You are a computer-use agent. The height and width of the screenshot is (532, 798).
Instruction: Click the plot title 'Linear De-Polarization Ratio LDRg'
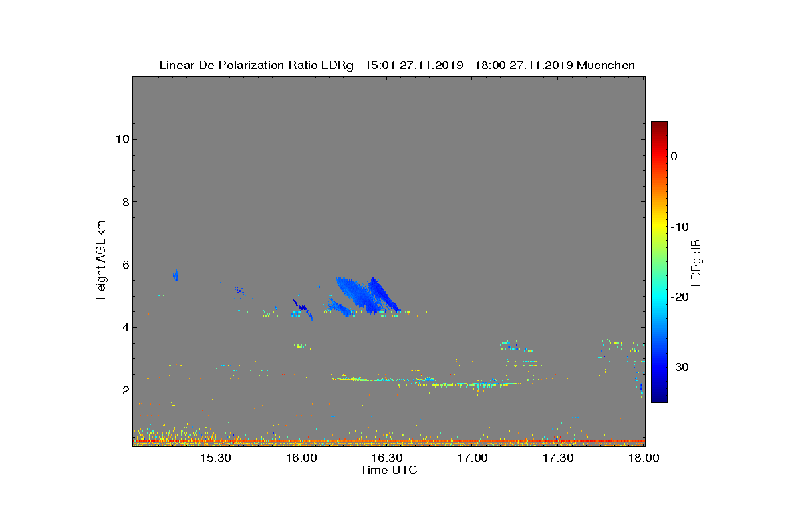[x=257, y=65]
